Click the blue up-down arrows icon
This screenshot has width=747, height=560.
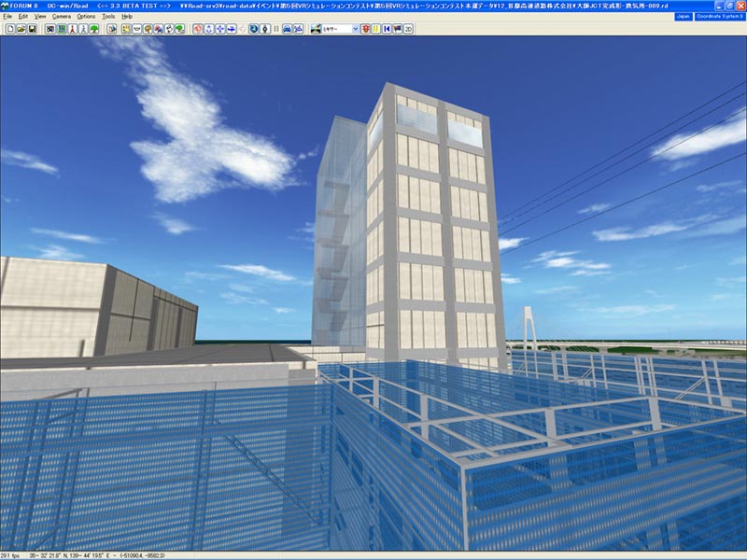click(209, 29)
